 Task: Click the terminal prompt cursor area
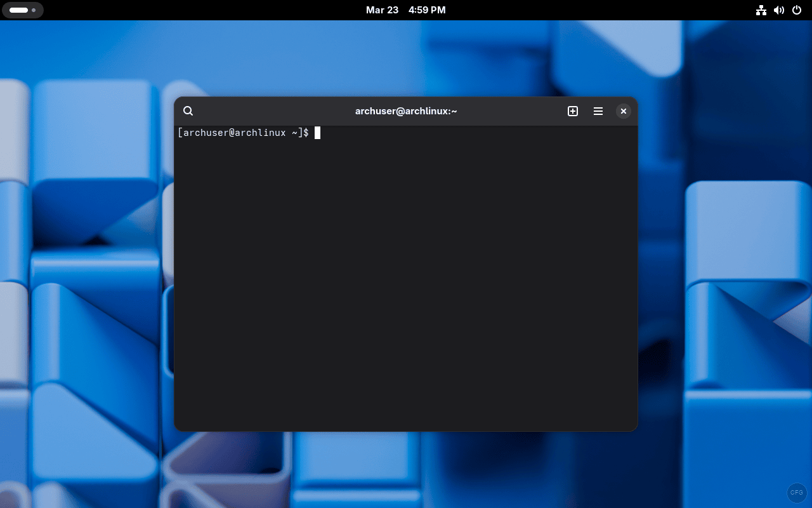click(x=317, y=133)
